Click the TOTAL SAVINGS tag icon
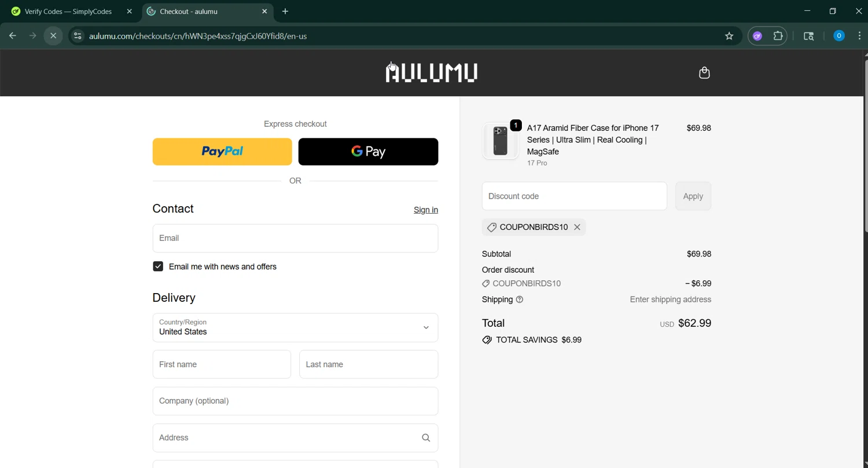The image size is (868, 468). [487, 340]
